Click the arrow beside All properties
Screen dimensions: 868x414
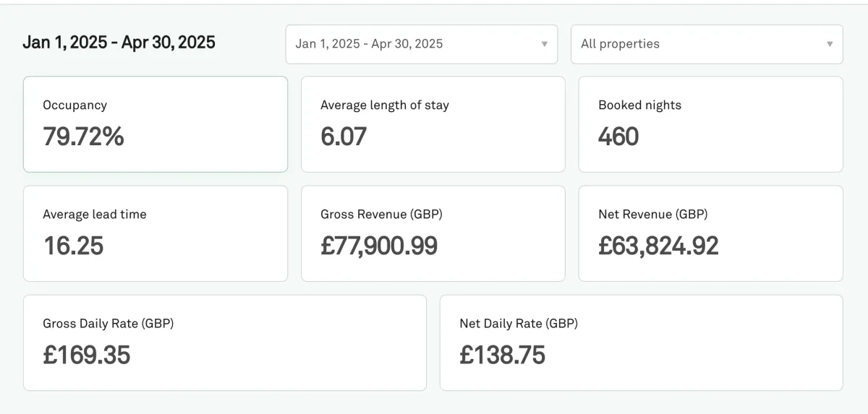830,44
